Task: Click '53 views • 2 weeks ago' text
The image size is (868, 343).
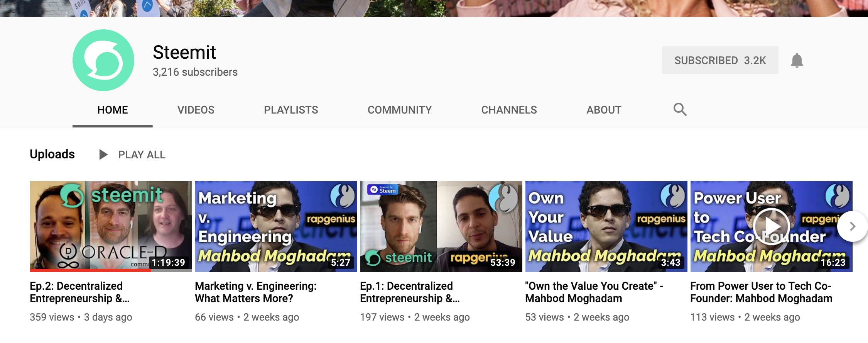Action: pyautogui.click(x=577, y=317)
